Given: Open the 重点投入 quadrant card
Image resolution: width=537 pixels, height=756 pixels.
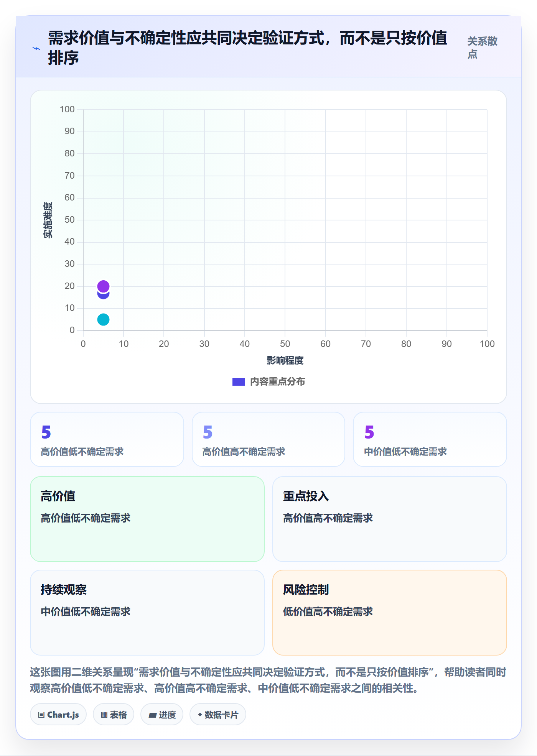Looking at the screenshot, I should click(x=390, y=519).
